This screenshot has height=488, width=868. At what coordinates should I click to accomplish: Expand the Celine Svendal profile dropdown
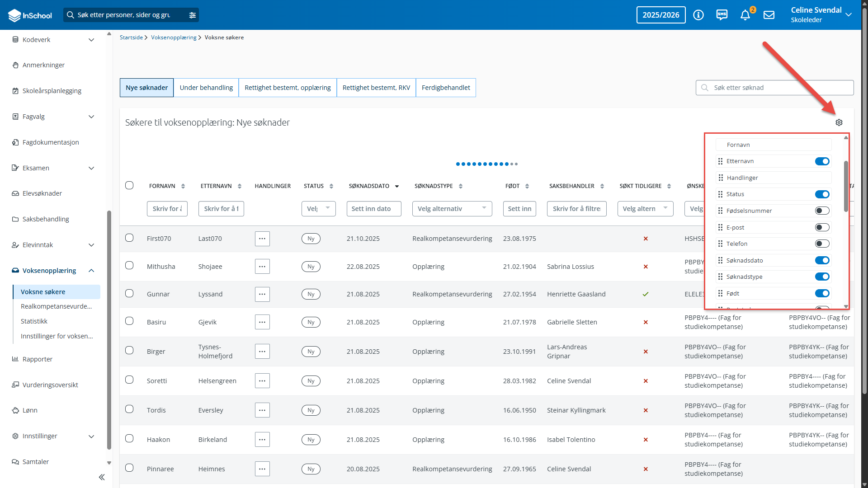pyautogui.click(x=849, y=14)
